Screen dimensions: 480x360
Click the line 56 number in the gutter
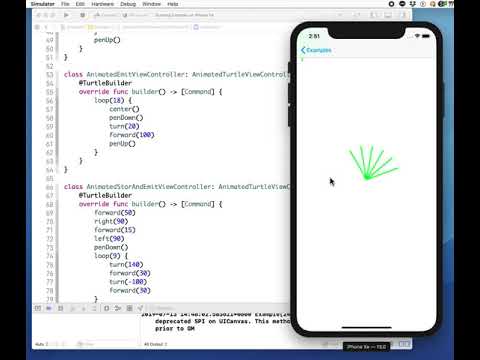[x=49, y=100]
